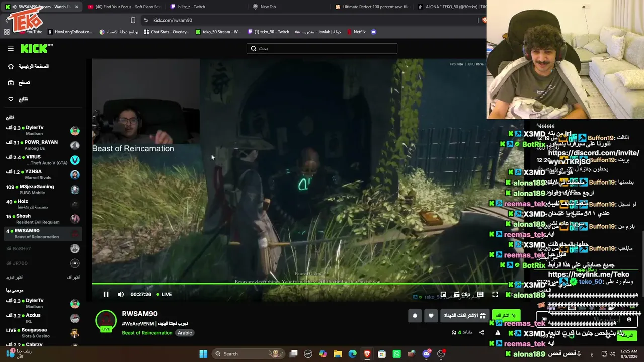Viewport: 644px width, 362px height.
Task: Open Bougassaa in recommended channels
Action: coord(43,333)
